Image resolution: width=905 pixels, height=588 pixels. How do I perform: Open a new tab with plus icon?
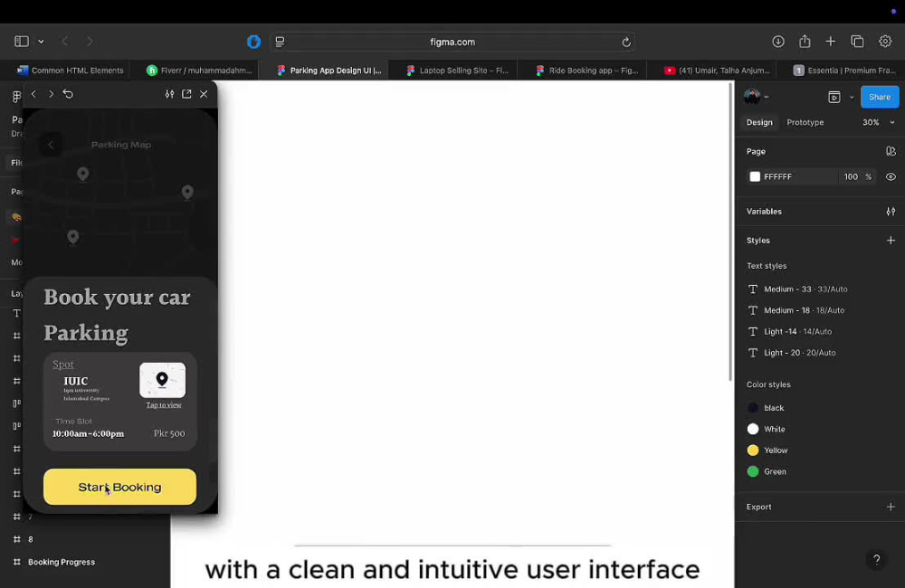pos(831,42)
